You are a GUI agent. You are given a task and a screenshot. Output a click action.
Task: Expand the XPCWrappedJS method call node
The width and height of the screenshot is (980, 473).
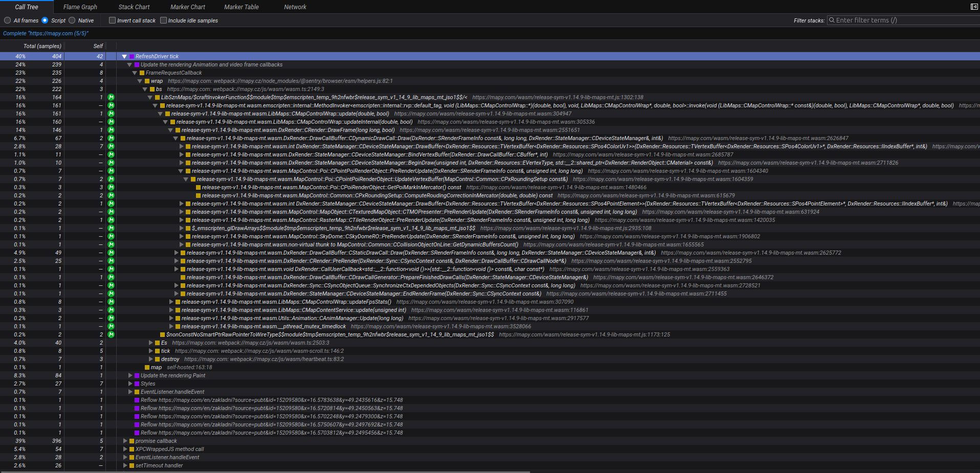click(125, 449)
